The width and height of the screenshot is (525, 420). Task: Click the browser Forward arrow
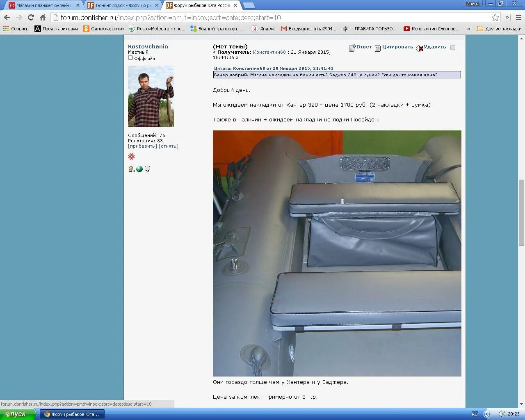tap(19, 18)
